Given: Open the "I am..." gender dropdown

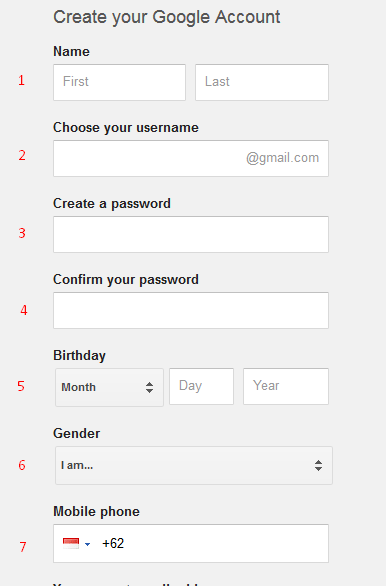Looking at the screenshot, I should [x=194, y=465].
